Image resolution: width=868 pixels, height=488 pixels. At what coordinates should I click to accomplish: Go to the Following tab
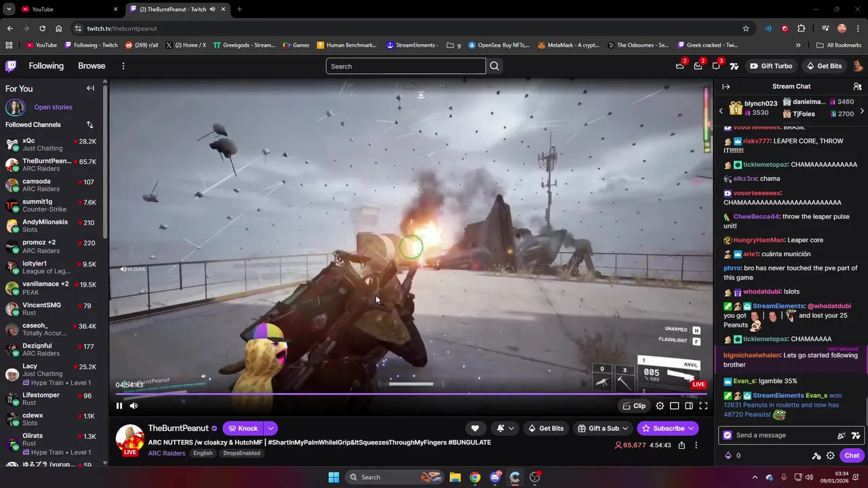pos(46,66)
